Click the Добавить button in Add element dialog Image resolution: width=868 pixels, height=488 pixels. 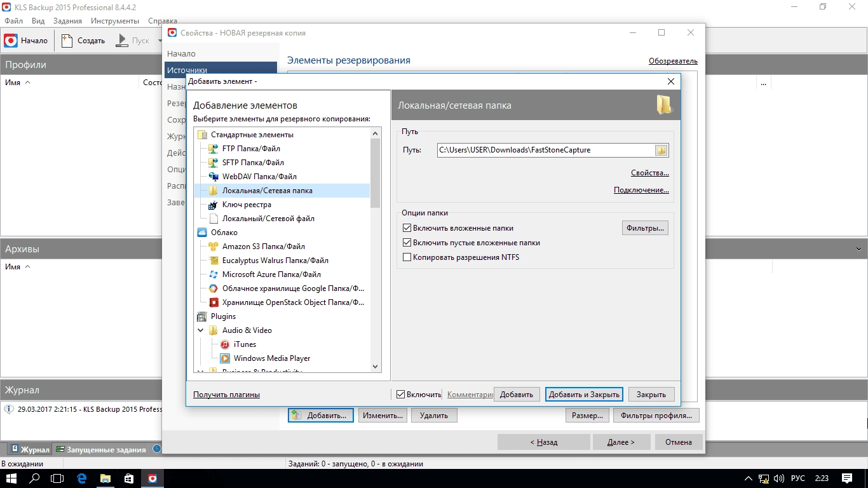point(517,395)
